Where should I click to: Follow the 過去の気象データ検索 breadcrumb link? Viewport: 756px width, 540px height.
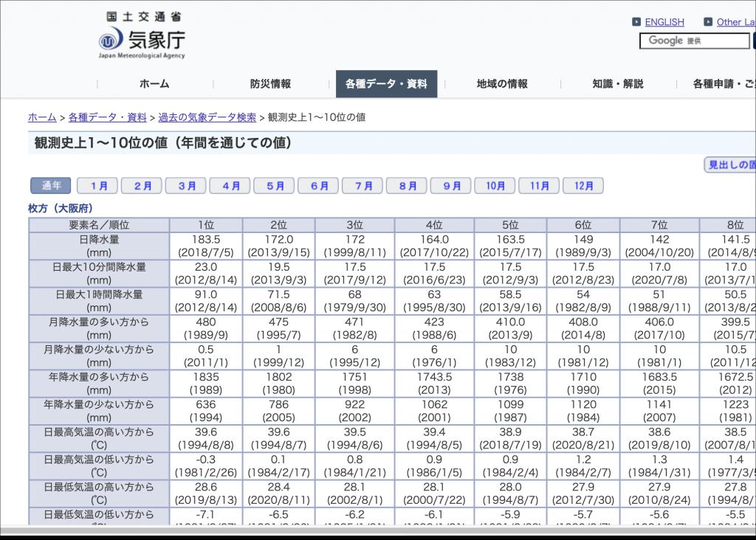coord(207,117)
